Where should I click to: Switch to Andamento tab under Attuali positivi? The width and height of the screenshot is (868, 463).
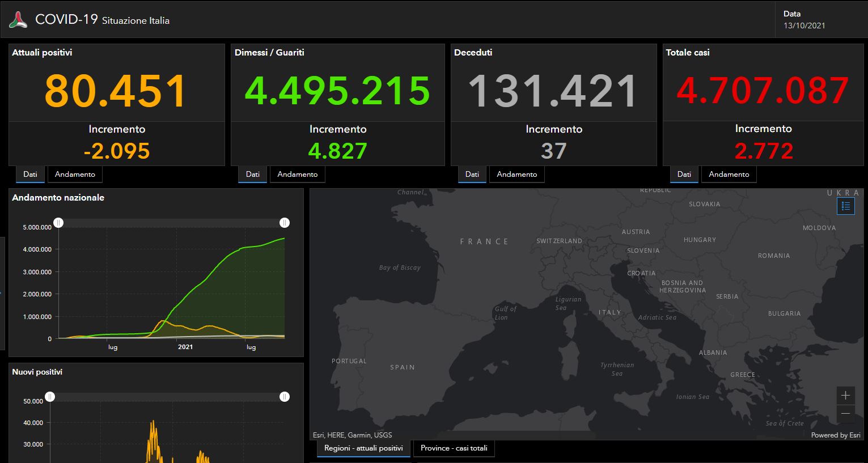coord(75,174)
